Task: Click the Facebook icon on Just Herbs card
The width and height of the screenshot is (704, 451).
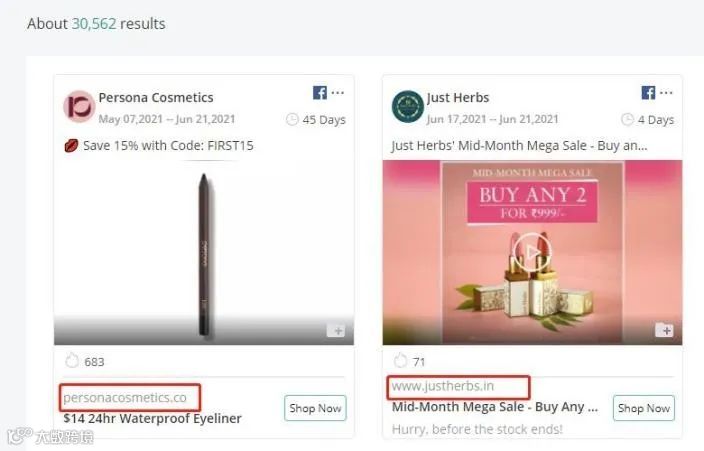Action: pos(648,93)
